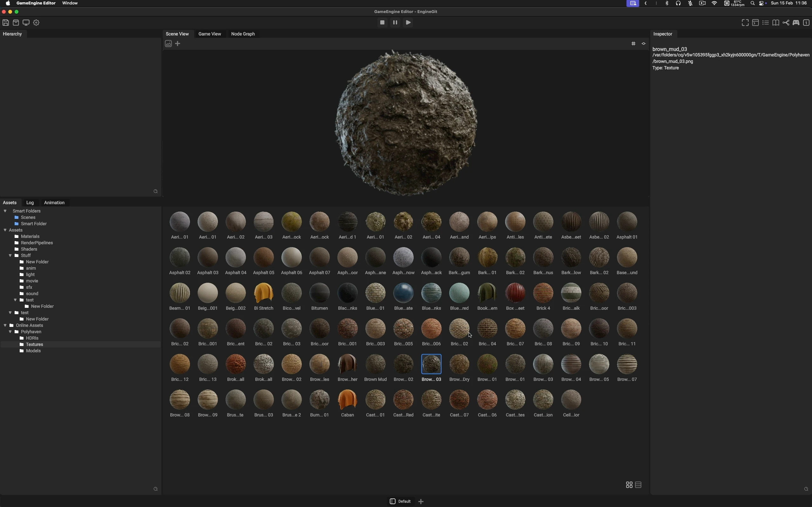Click the search icon in Inspector panel

[x=806, y=489]
